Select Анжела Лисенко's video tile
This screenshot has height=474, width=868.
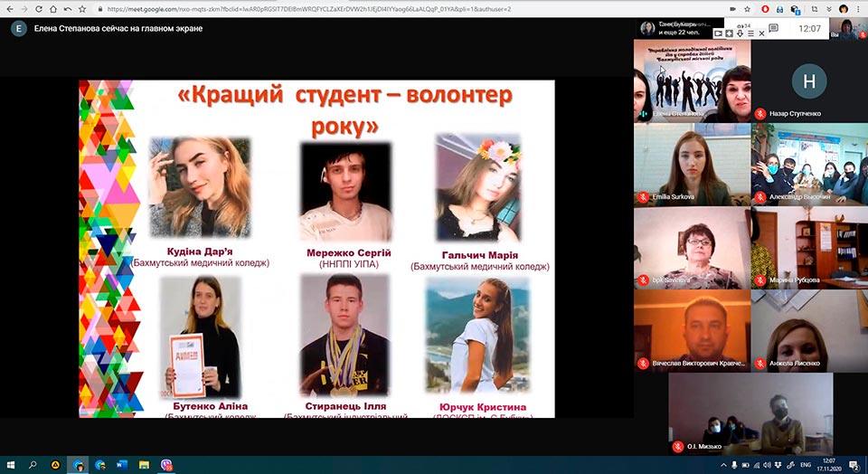click(x=809, y=331)
